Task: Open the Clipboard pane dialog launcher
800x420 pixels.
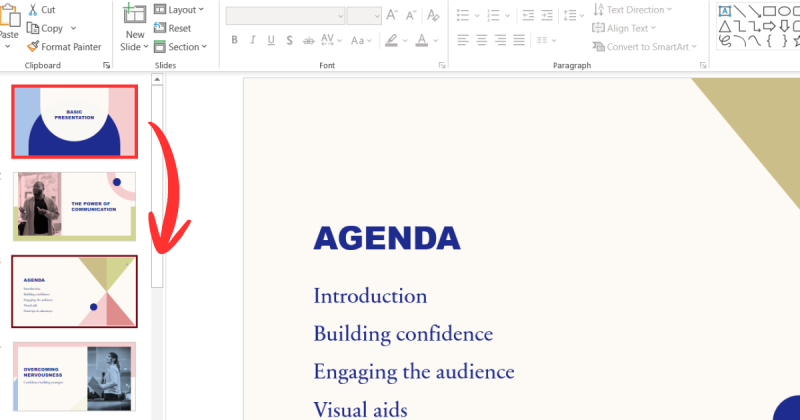Action: 106,65
